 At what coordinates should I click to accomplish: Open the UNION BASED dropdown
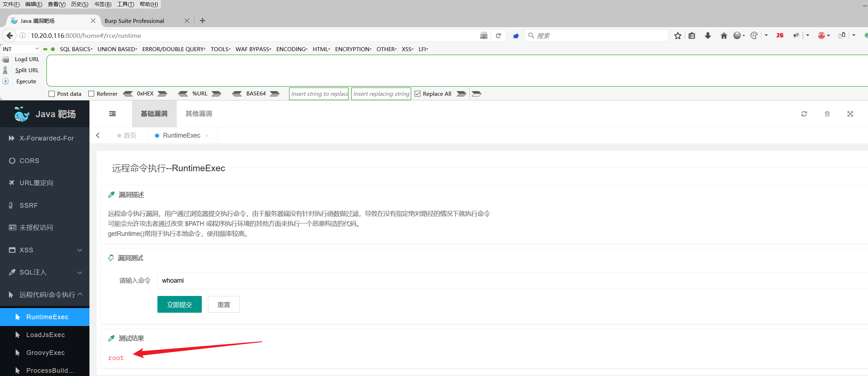117,49
